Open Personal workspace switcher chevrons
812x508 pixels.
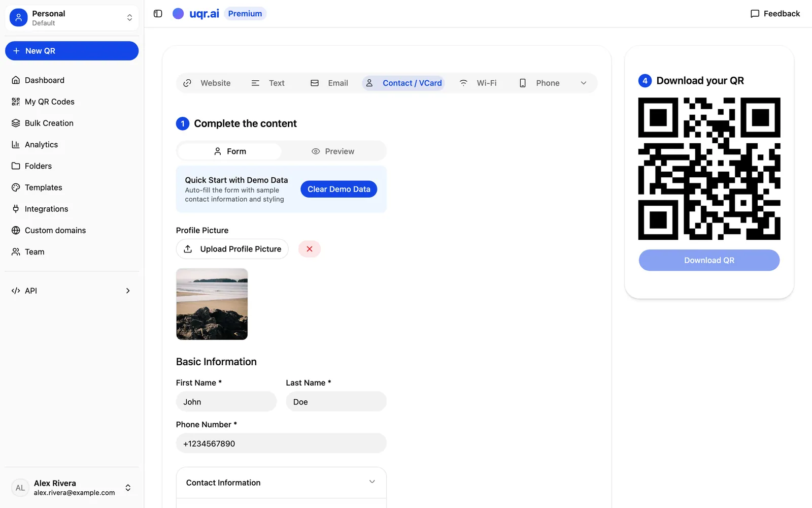(129, 18)
